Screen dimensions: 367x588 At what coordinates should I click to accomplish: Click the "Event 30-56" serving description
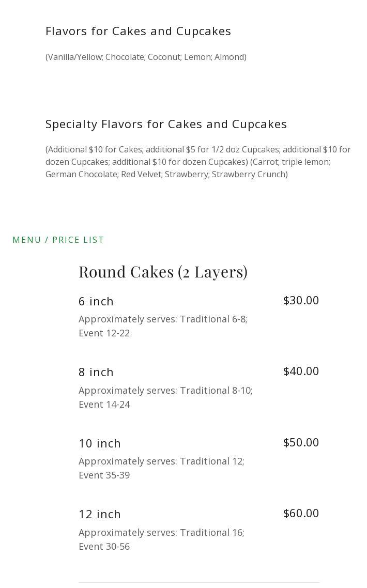[104, 546]
